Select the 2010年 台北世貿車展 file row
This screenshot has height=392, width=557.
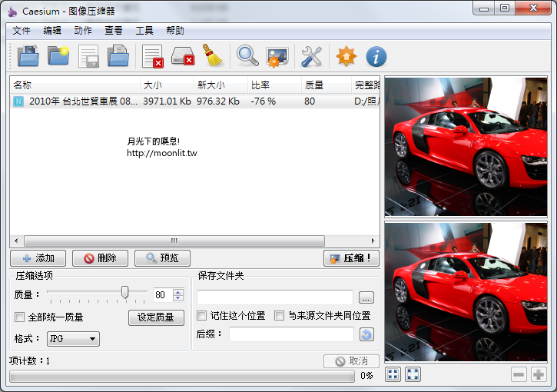click(77, 101)
